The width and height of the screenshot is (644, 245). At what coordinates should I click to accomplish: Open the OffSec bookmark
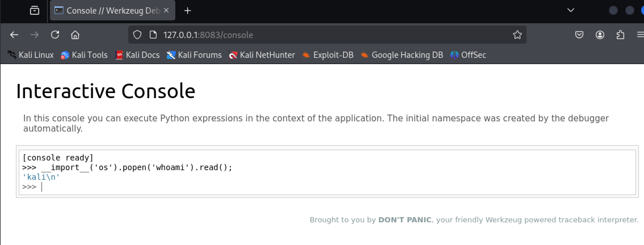[x=468, y=55]
